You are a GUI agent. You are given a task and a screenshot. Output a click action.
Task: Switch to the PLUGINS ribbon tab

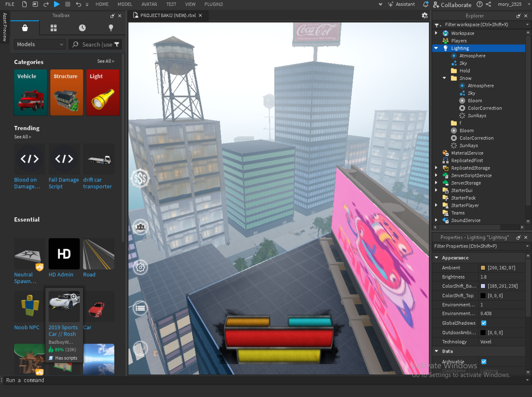(214, 4)
